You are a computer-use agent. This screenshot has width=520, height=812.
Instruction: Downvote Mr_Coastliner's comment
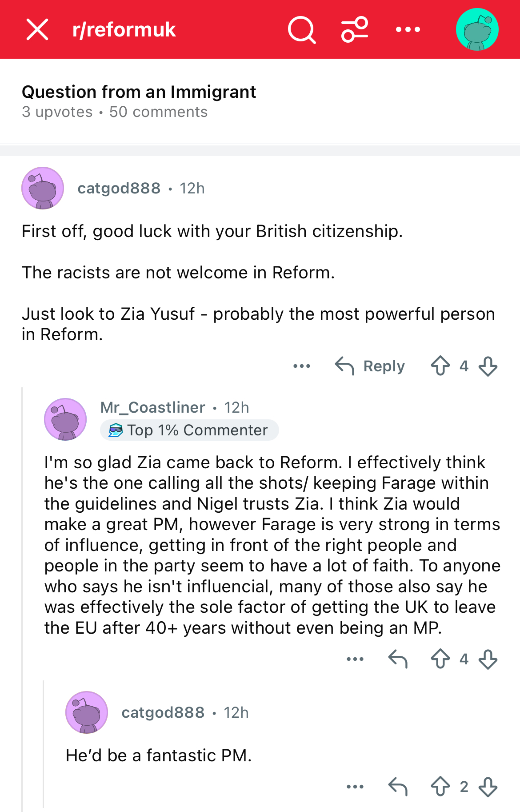click(488, 659)
